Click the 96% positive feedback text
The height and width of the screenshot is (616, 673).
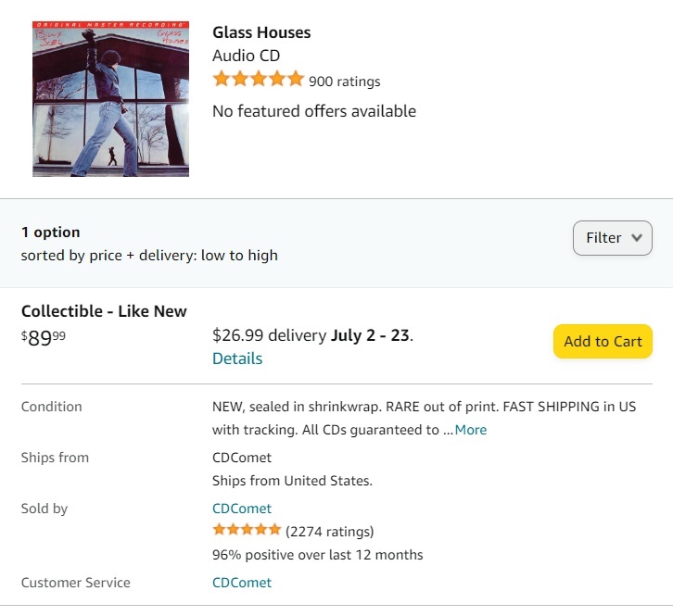(317, 555)
